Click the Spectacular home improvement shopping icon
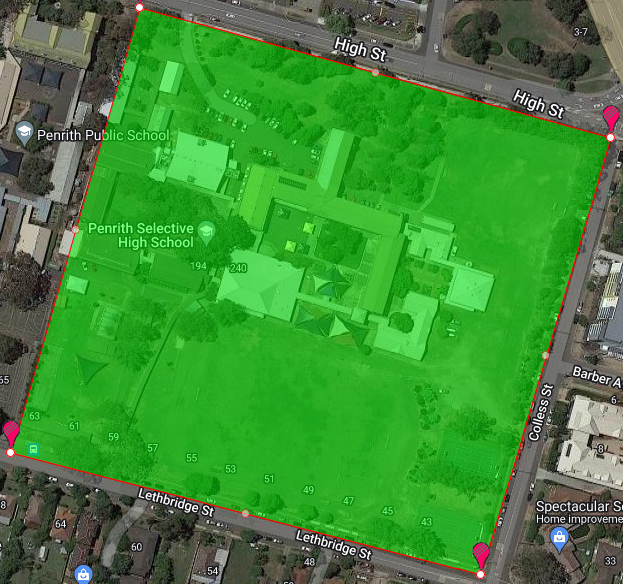This screenshot has width=623, height=584. 560,539
